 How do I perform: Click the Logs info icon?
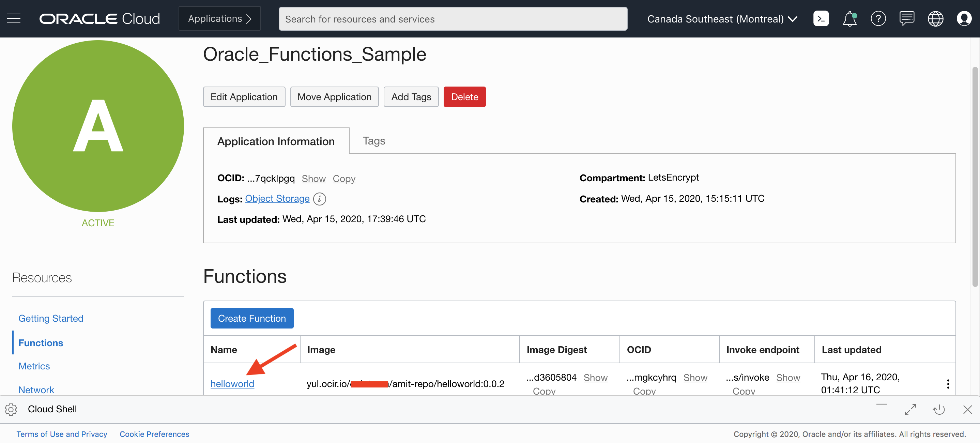[319, 199]
